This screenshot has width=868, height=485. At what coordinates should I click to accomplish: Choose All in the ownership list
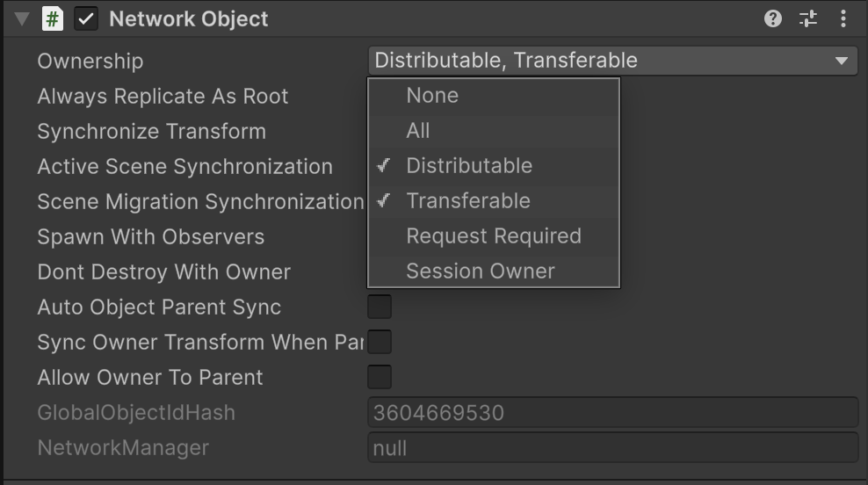[x=418, y=131]
